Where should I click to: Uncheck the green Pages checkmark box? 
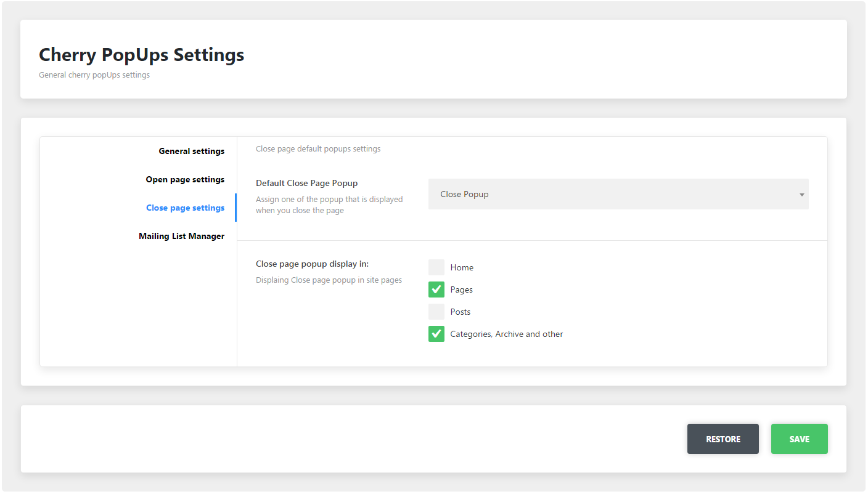pos(436,290)
